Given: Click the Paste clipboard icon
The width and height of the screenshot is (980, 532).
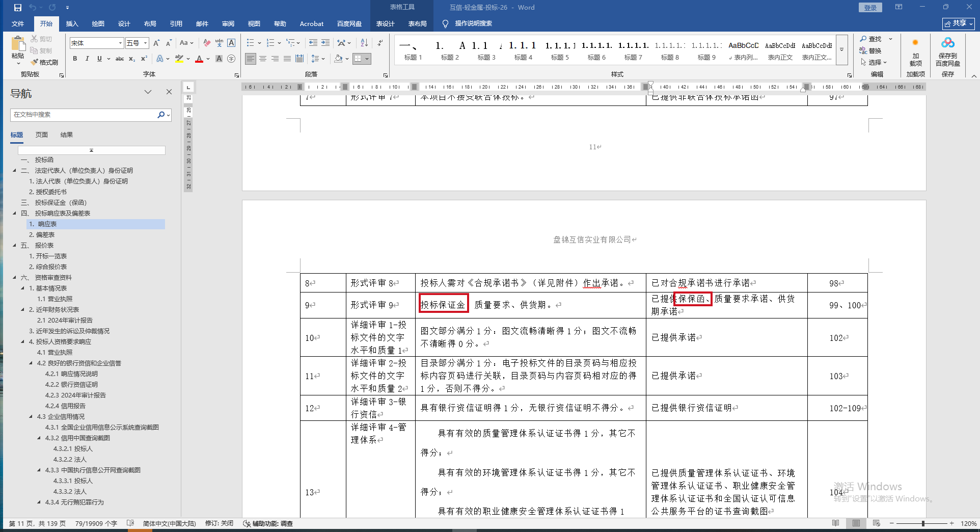Looking at the screenshot, I should coord(18,45).
